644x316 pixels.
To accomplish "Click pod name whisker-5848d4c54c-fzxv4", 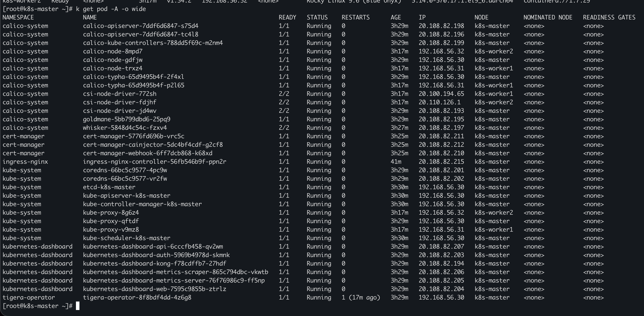I will click(125, 128).
